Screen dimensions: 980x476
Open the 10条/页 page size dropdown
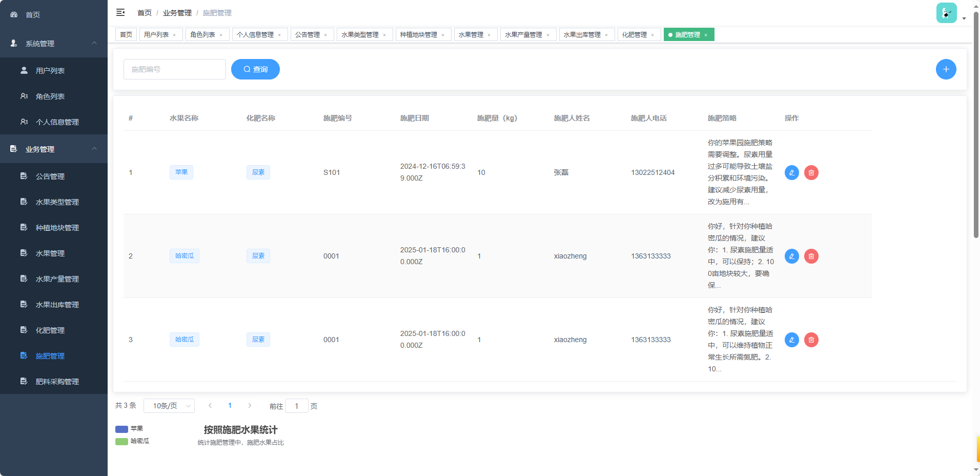pos(169,405)
